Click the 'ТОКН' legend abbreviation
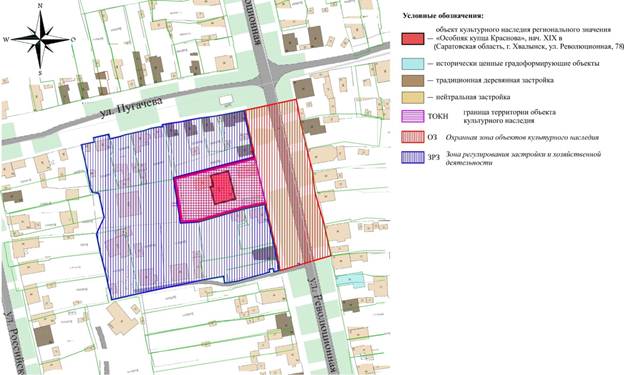624x375 pixels. coord(438,116)
